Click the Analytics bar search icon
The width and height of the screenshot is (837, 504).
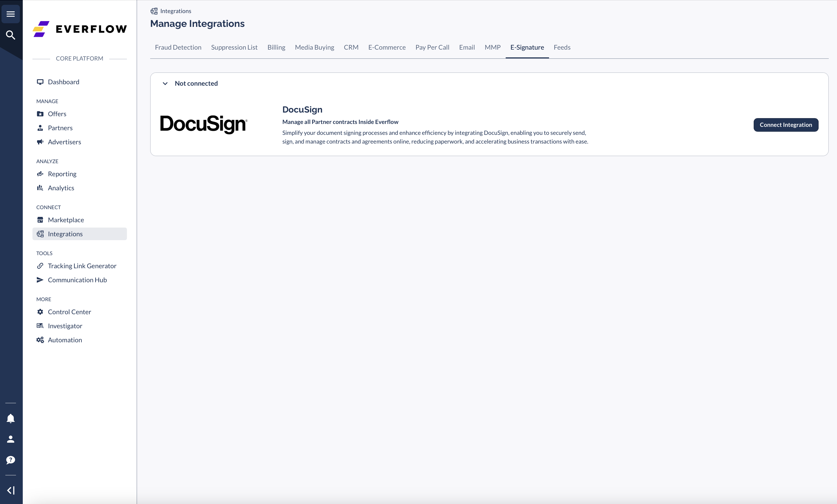pos(40,188)
